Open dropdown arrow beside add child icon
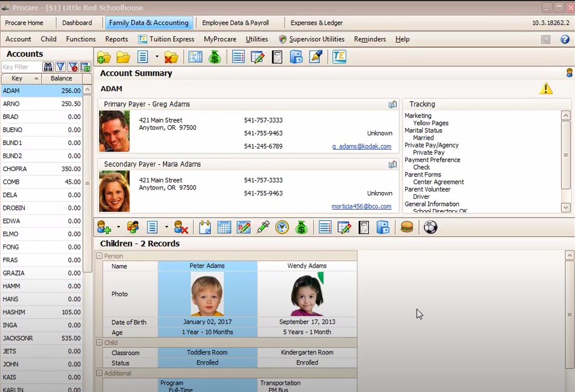 click(x=119, y=227)
